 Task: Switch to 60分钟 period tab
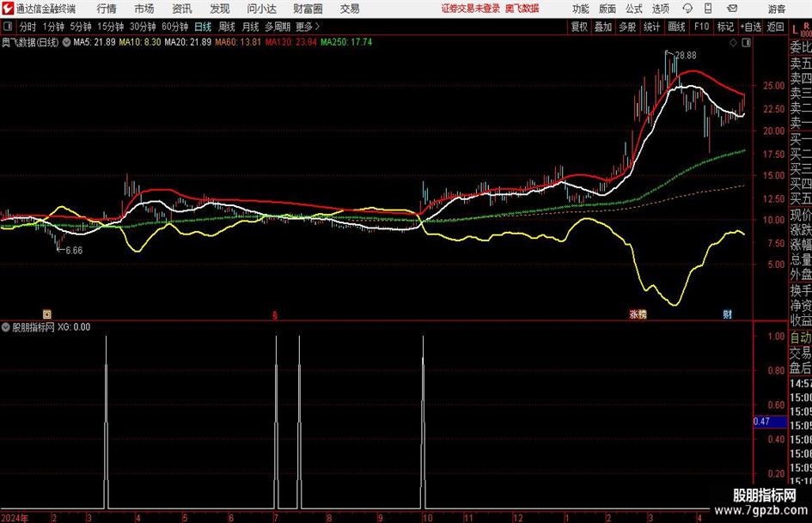(175, 27)
